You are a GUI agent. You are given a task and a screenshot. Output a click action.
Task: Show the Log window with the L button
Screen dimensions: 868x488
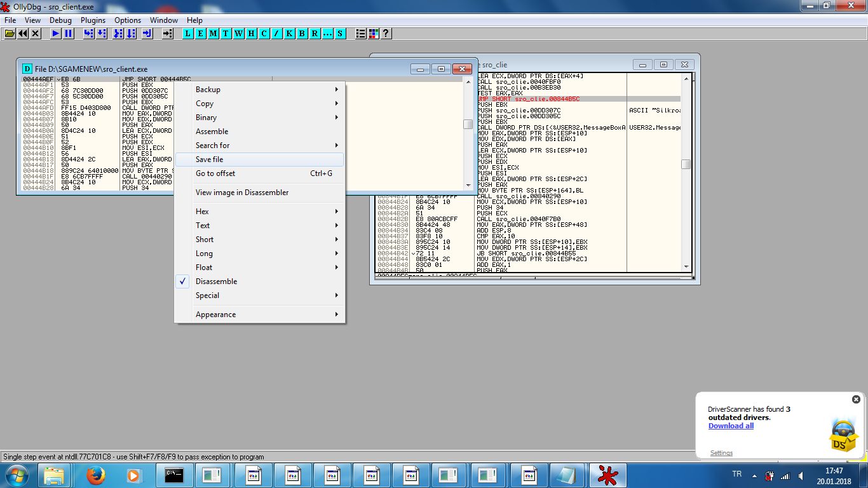pos(188,33)
